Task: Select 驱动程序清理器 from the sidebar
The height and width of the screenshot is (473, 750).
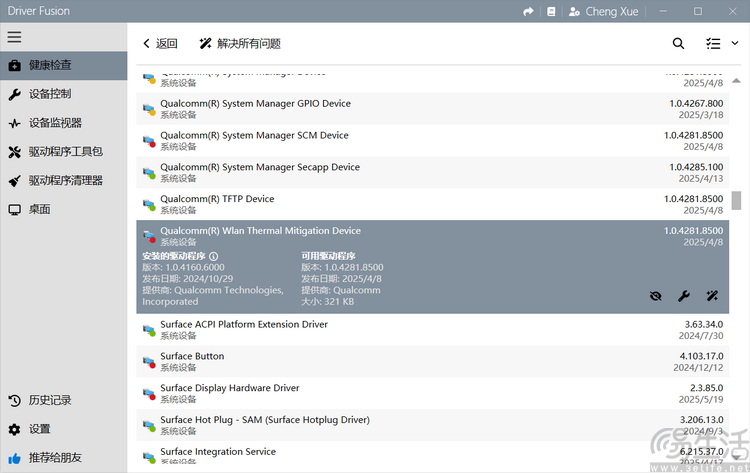Action: pyautogui.click(x=65, y=181)
